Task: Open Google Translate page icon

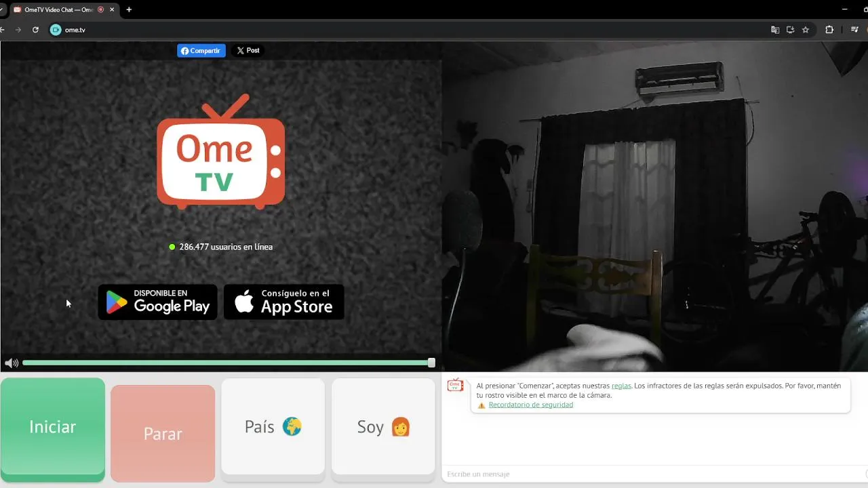Action: coord(775,30)
